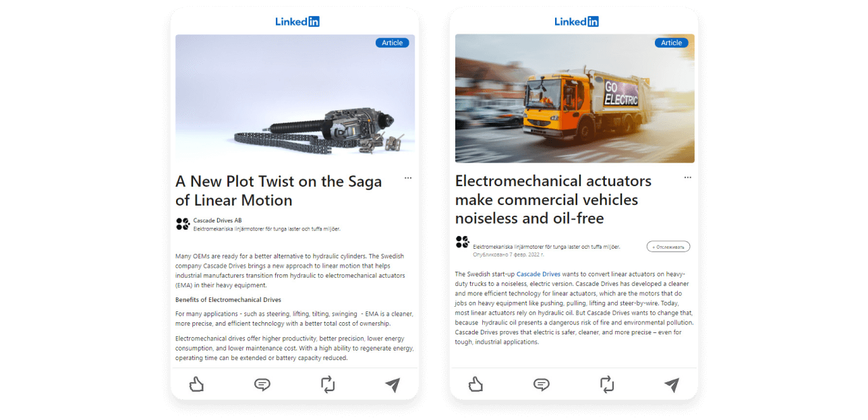
Task: Click the right card tagline Elektromekaniska linjärmotorer
Action: point(546,247)
